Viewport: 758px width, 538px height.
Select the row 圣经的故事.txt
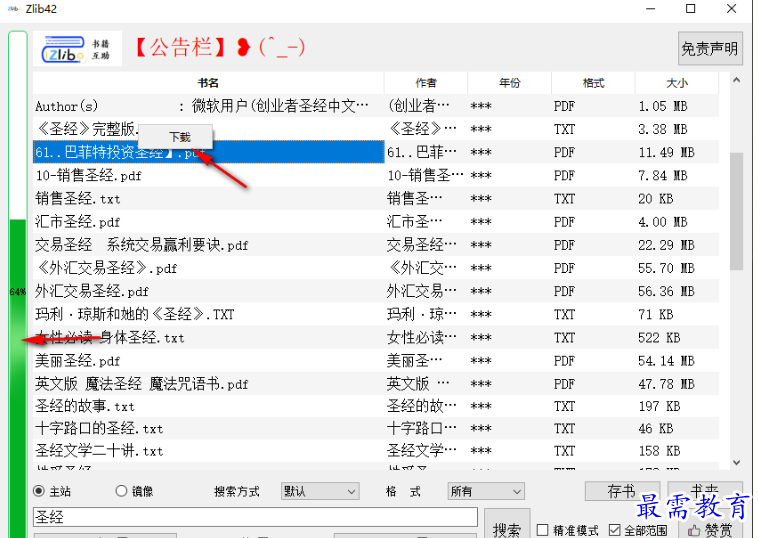click(376, 407)
